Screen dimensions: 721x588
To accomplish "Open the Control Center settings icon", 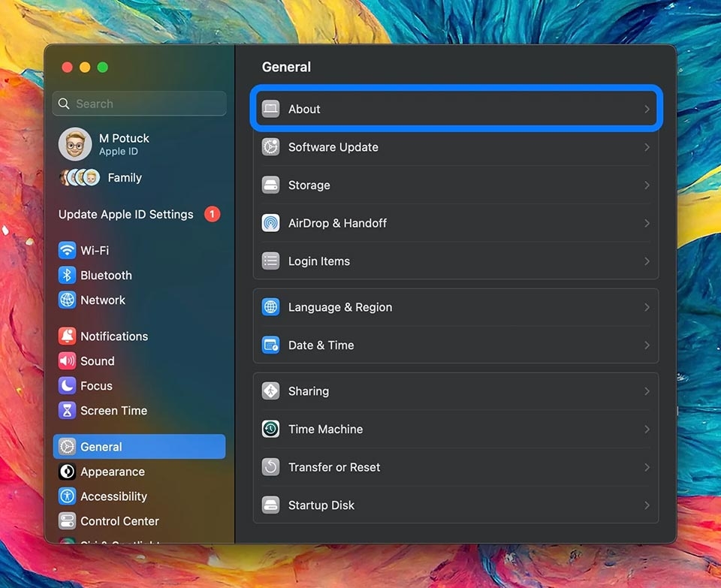I will [x=66, y=521].
